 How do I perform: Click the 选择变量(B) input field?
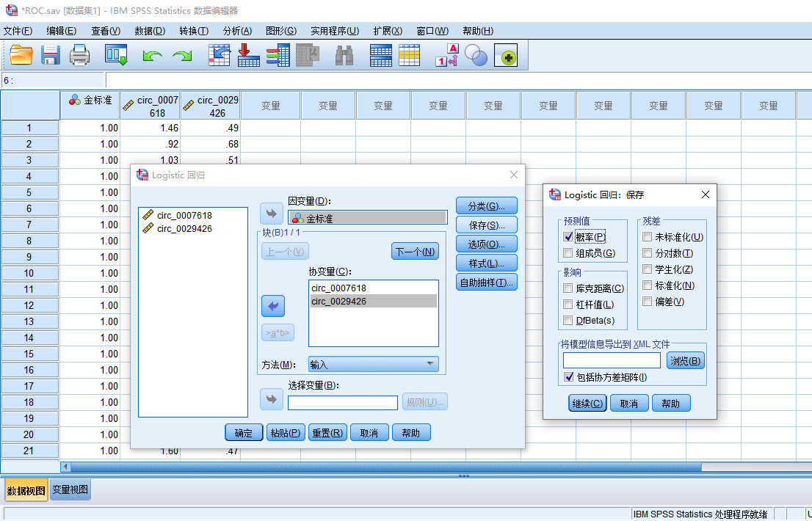[343, 403]
